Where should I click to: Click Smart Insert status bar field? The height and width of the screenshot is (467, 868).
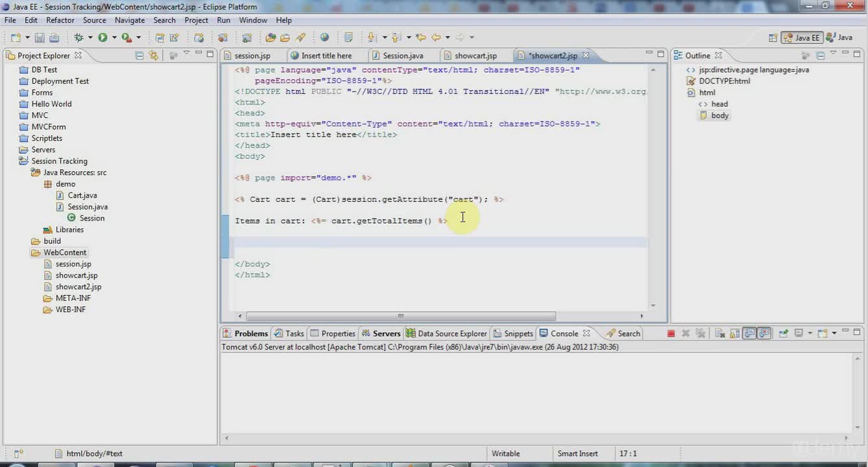[x=578, y=453]
